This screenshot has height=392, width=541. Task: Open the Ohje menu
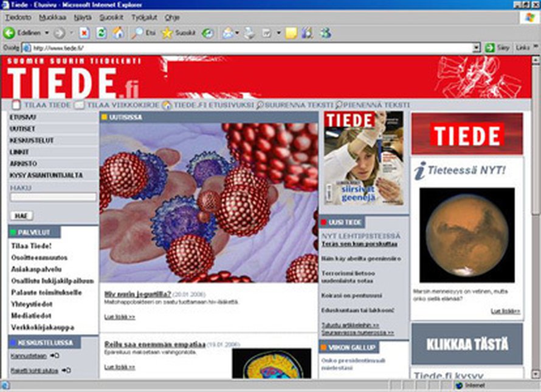pos(172,17)
